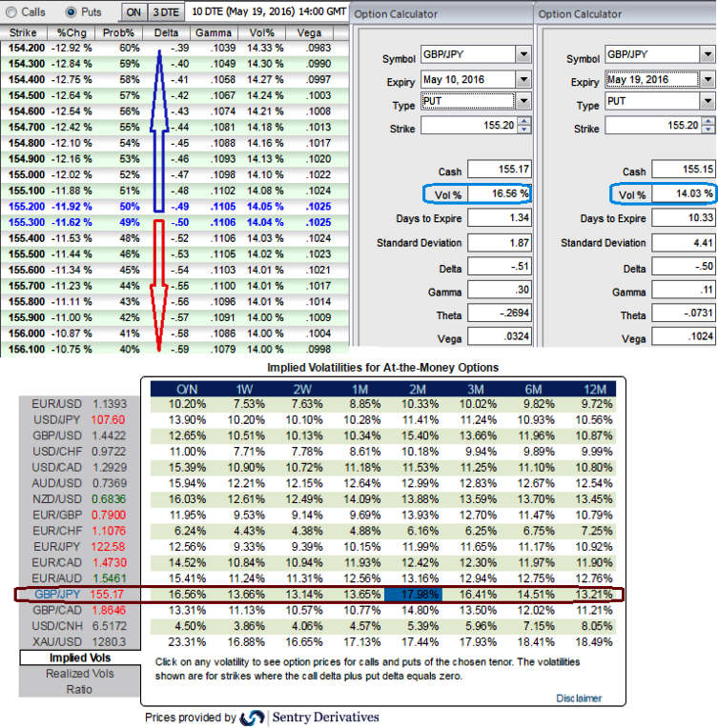Image resolution: width=718 pixels, height=728 pixels.
Task: Click the Strike column header
Action: click(x=24, y=33)
